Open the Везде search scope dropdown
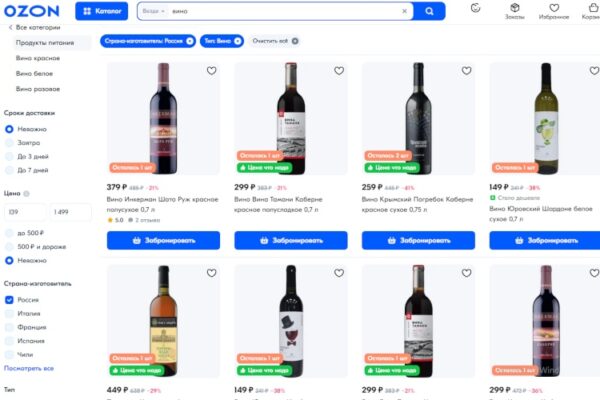Image resolution: width=600 pixels, height=400 pixels. [x=152, y=11]
